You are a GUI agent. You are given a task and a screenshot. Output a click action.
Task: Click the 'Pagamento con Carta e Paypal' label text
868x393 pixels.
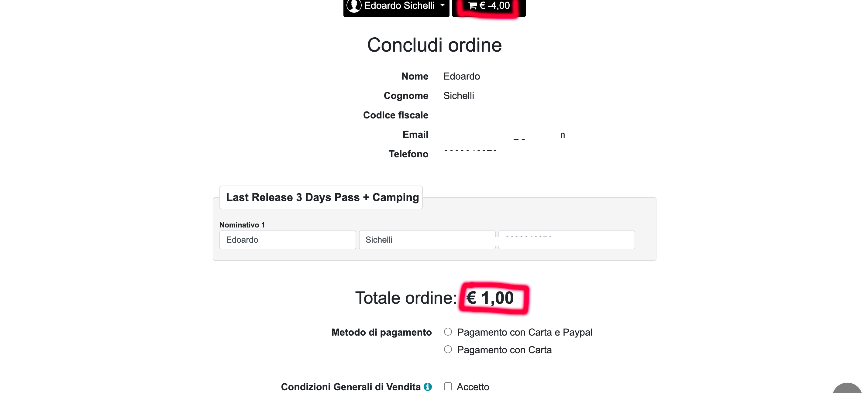pos(524,332)
